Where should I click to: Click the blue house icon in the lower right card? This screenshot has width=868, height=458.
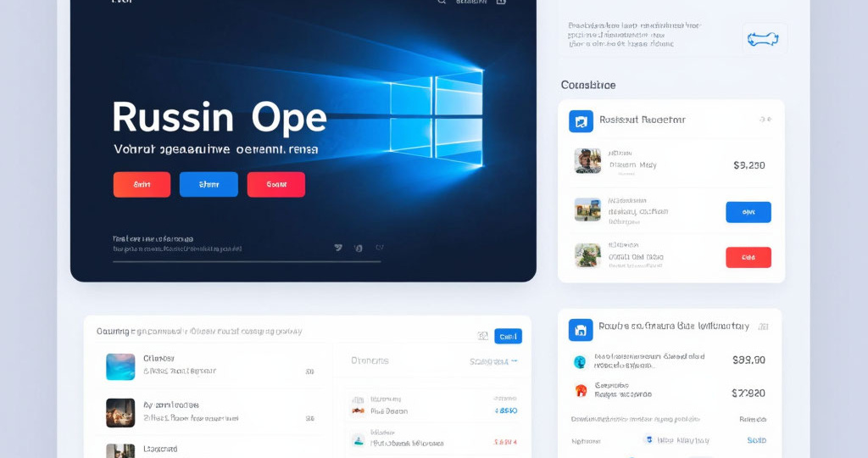coord(581,330)
